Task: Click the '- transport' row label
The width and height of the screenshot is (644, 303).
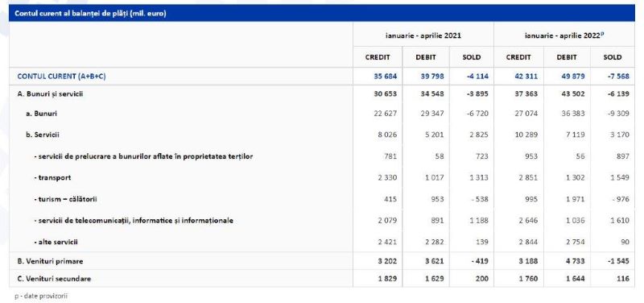Action: [52, 177]
